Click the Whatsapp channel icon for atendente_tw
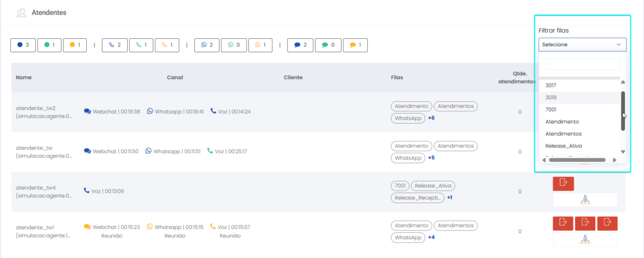This screenshot has width=644, height=258. pos(149,151)
